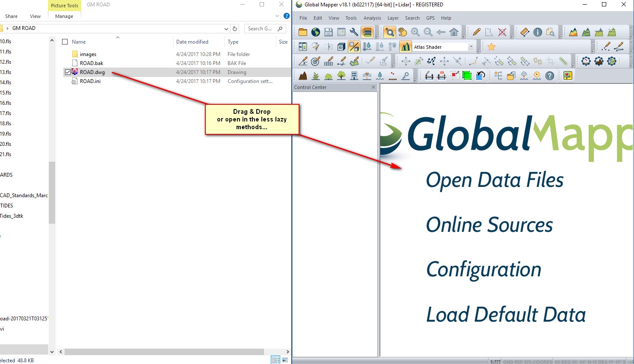Toggle the Control Center layers icon

point(367,32)
